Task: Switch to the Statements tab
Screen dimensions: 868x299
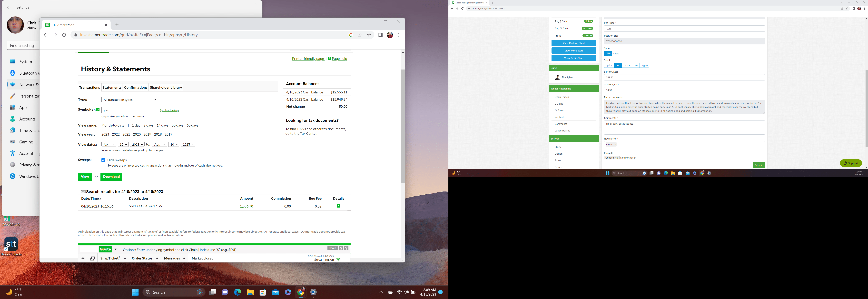Action: pos(112,87)
